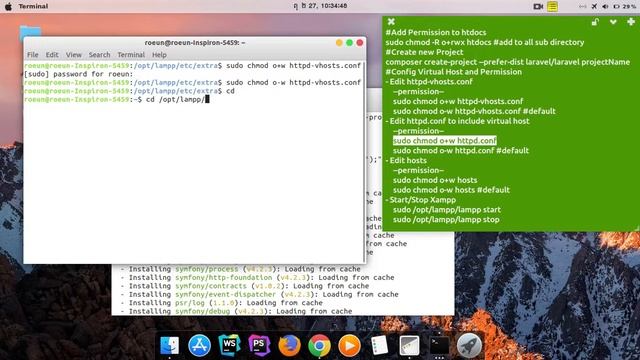Click 'Installing symfony/http-foundation' line in back terminal
The image size is (640, 360).
tap(257, 278)
